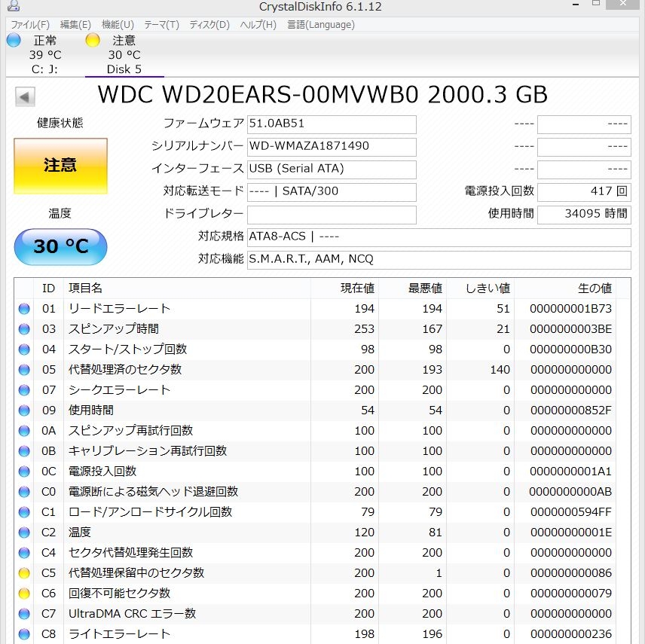Screen dimensions: 645x644
Task: Open the 機能(U) menu
Action: (118, 25)
